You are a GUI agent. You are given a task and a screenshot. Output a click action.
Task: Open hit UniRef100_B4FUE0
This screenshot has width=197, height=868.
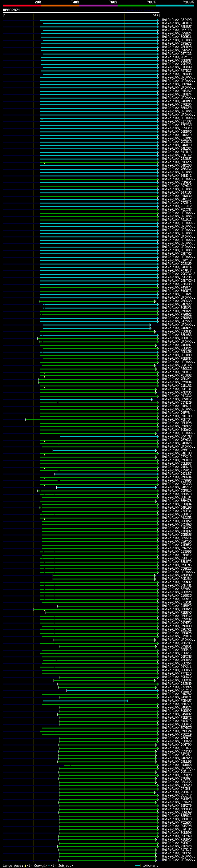click(x=177, y=23)
